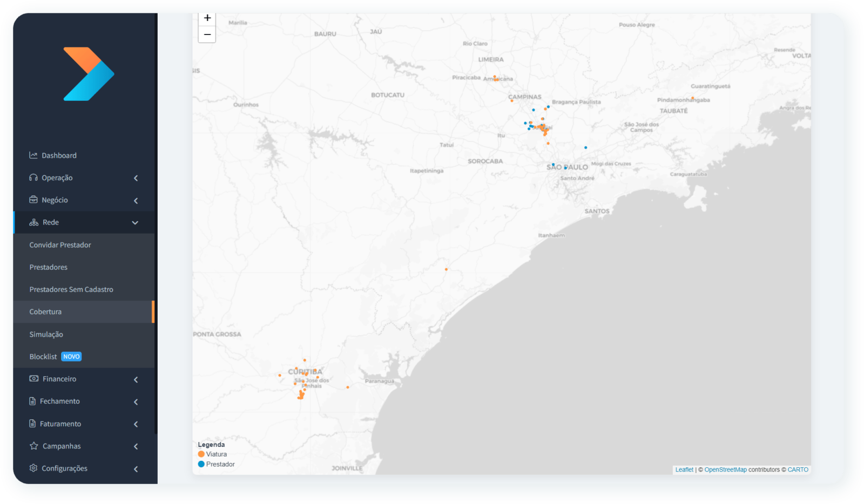Click the LIMEIRA city label

click(491, 60)
